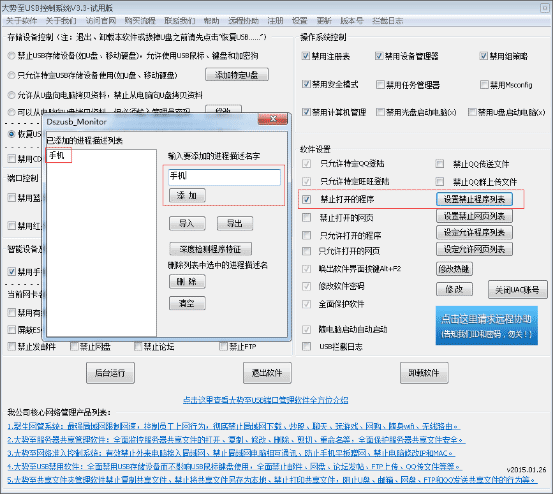Enable 禁用光盘启动电脑 checkbox
The height and width of the screenshot is (494, 554).
coord(381,112)
